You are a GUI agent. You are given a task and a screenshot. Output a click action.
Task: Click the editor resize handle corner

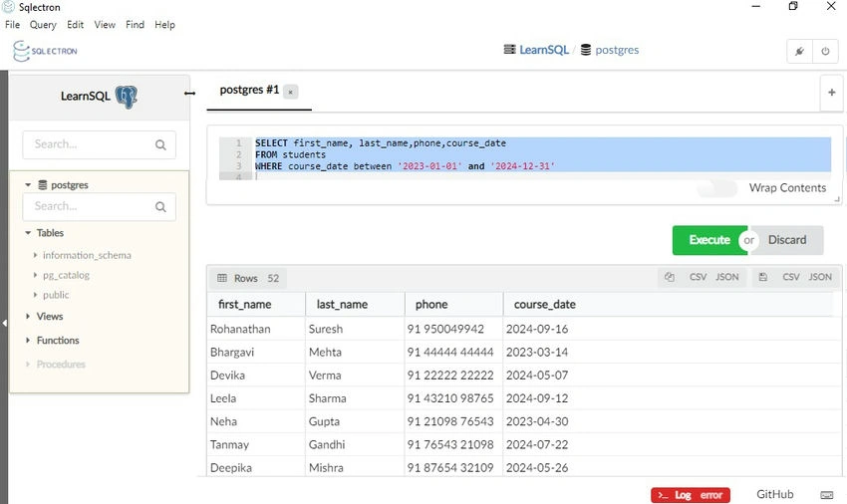pyautogui.click(x=837, y=199)
